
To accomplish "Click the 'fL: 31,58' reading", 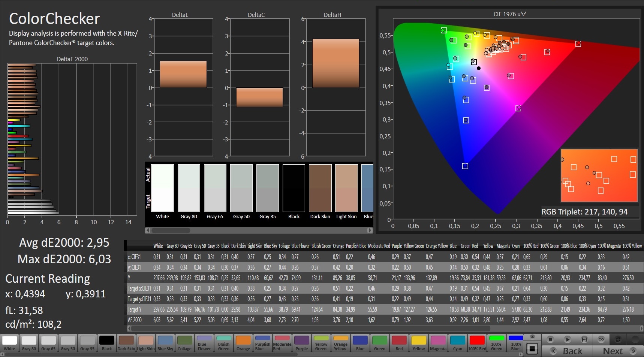I will click(x=24, y=310).
